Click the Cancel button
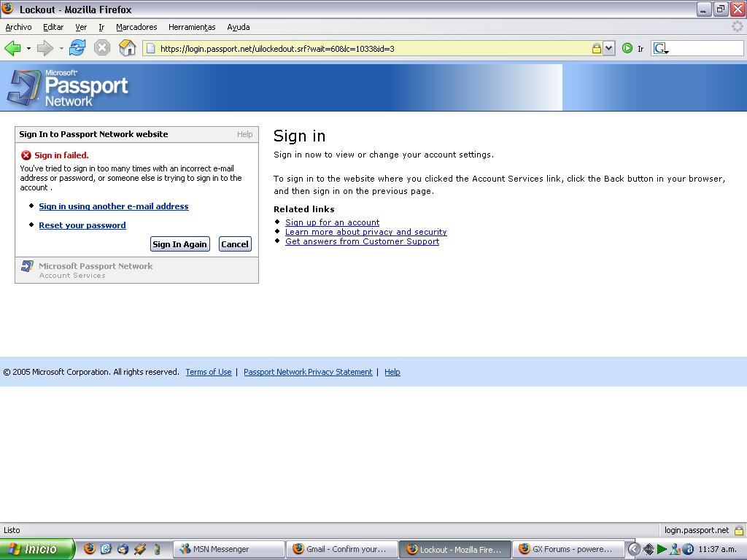This screenshot has height=560, width=747. tap(235, 244)
